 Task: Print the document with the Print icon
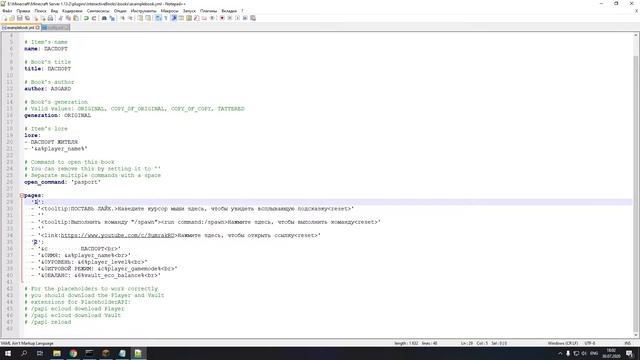point(50,18)
